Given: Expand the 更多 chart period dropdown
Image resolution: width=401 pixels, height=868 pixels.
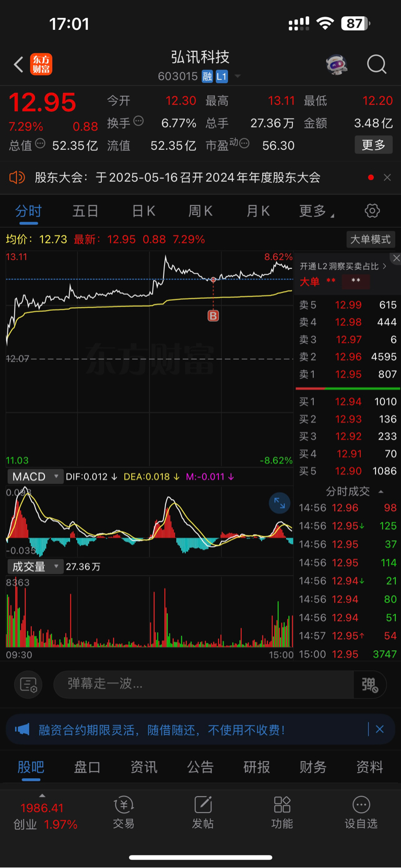Looking at the screenshot, I should (316, 211).
